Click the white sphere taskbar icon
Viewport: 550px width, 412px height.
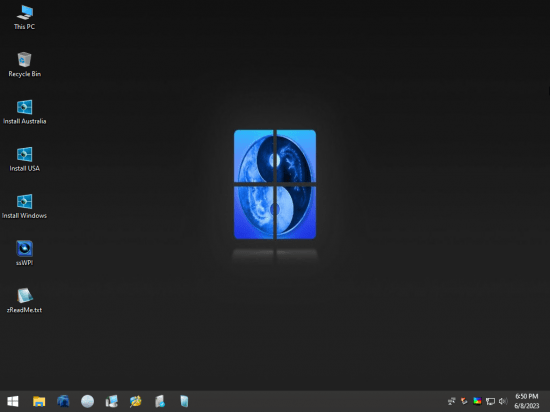(87, 401)
